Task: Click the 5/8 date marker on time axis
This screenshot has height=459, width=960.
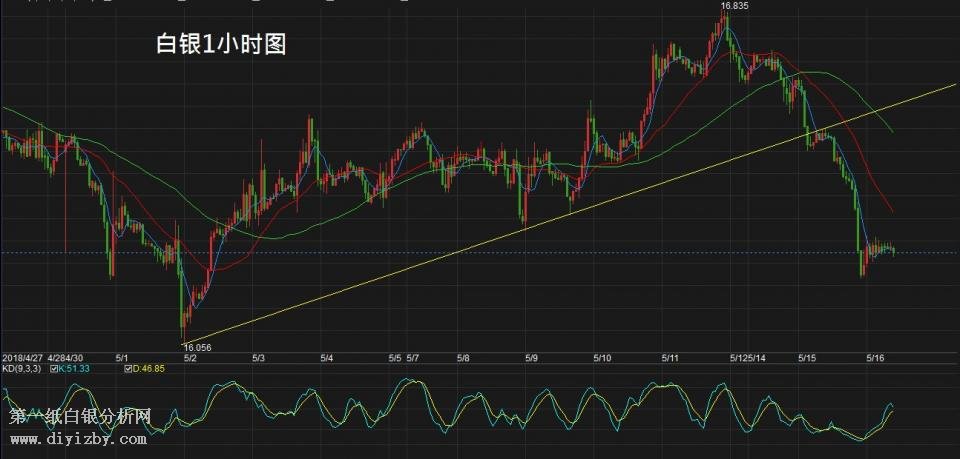Action: click(x=463, y=357)
